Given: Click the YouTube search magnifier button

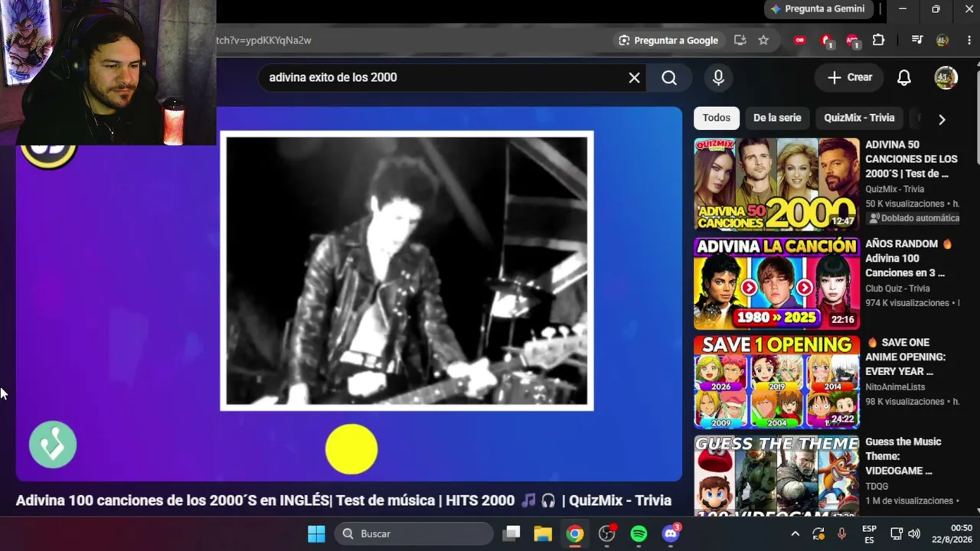Looking at the screenshot, I should click(669, 77).
